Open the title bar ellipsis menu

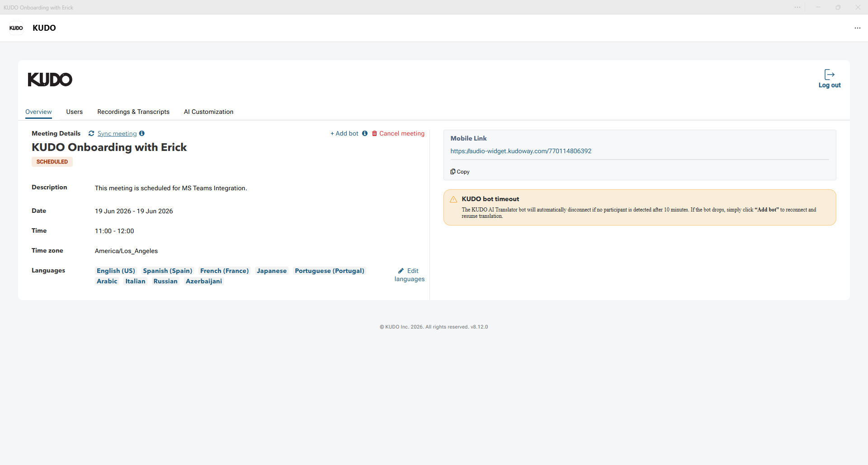[797, 7]
